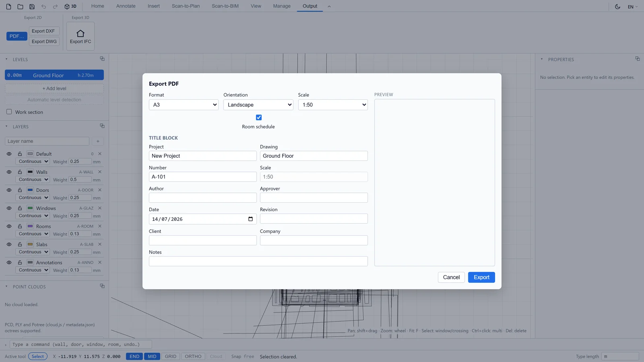Click the + Add level button
This screenshot has width=644, height=362.
click(54, 88)
